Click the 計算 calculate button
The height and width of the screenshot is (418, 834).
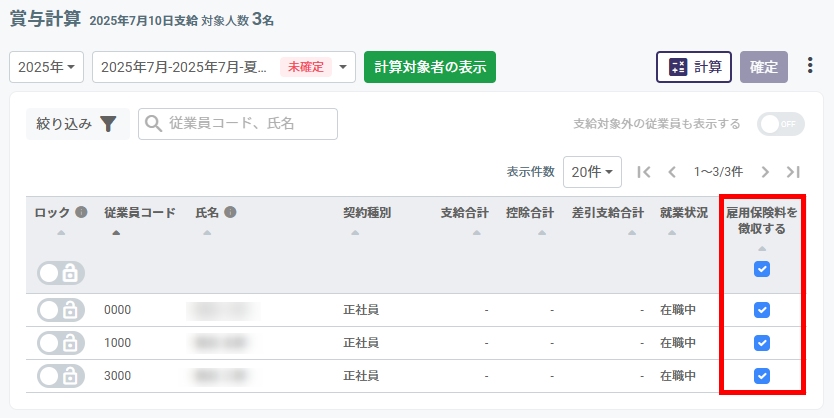694,67
